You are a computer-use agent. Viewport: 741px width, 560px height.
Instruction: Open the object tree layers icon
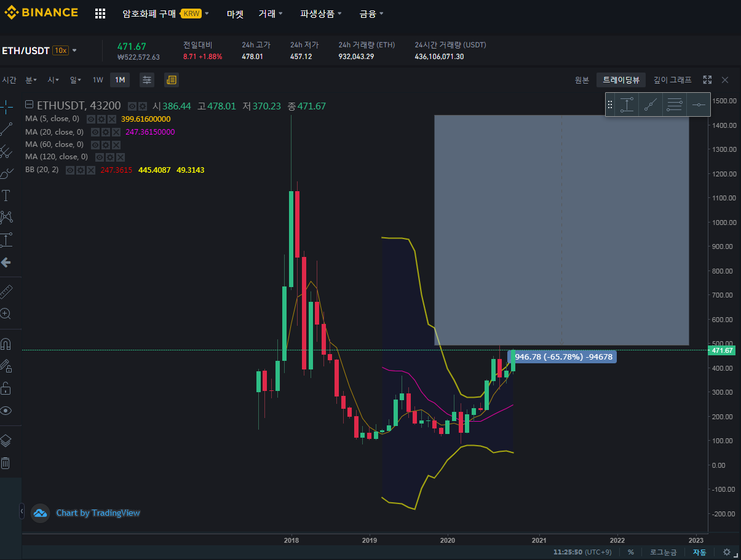click(6, 441)
